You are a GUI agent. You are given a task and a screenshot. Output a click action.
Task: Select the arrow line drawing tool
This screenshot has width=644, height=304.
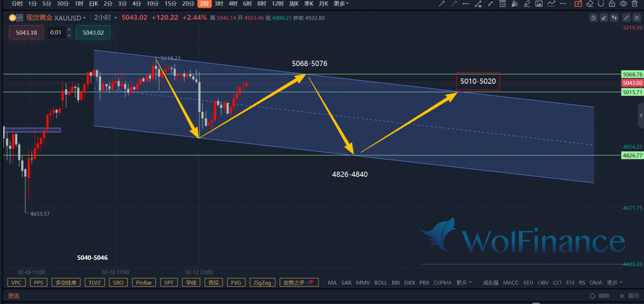(442, 4)
